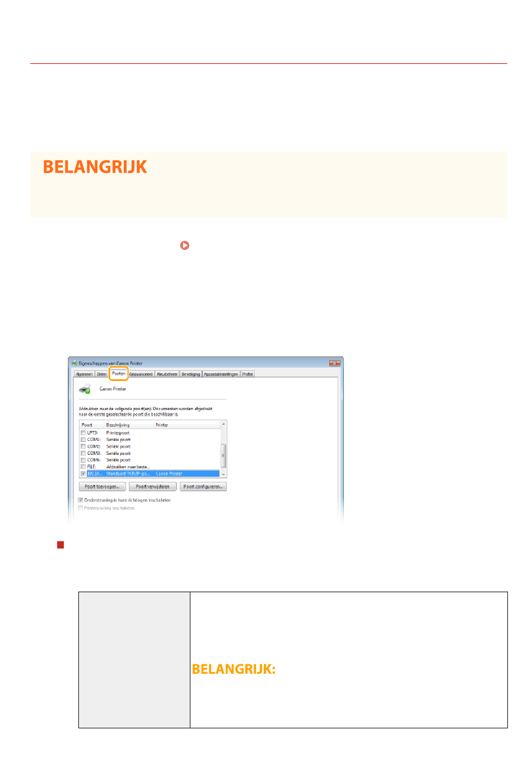The height and width of the screenshot is (767, 532).
Task: Click the Printer column header
Action: 187,425
